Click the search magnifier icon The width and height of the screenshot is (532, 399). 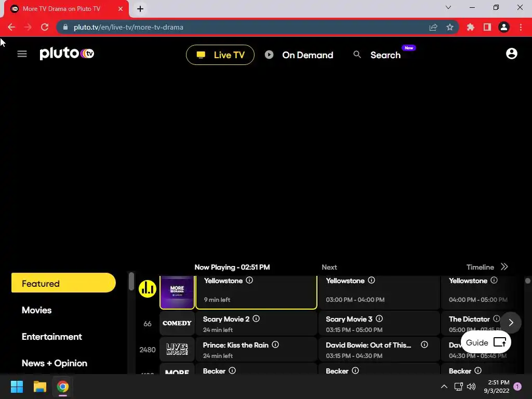click(x=357, y=54)
